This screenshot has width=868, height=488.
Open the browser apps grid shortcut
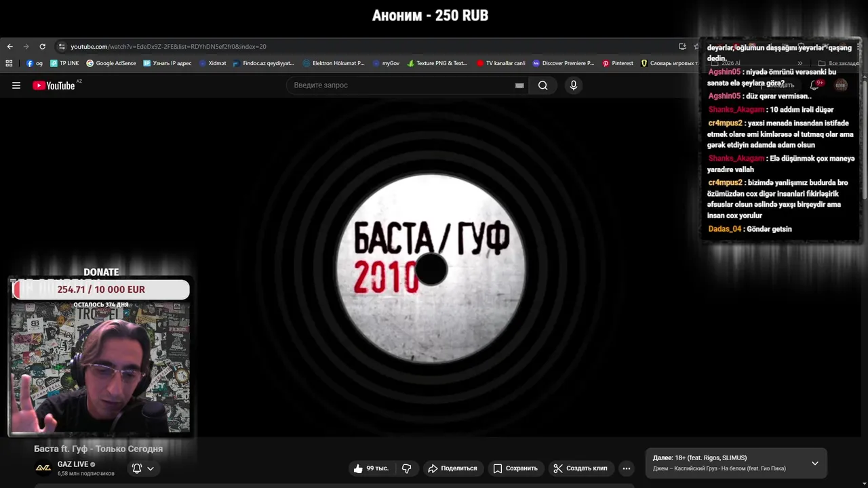click(9, 63)
